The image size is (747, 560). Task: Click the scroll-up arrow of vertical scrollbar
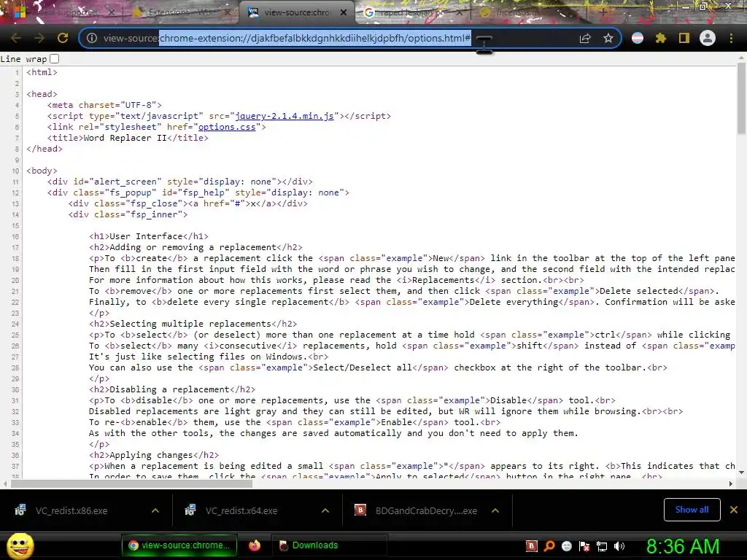point(741,58)
